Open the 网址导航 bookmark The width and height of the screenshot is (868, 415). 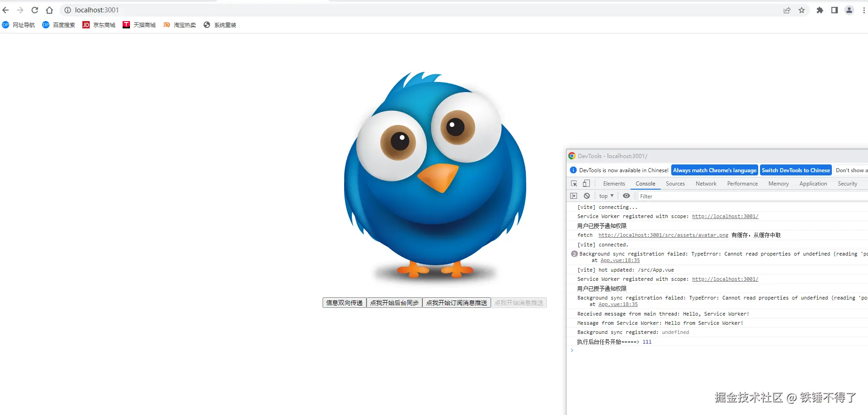(x=19, y=25)
